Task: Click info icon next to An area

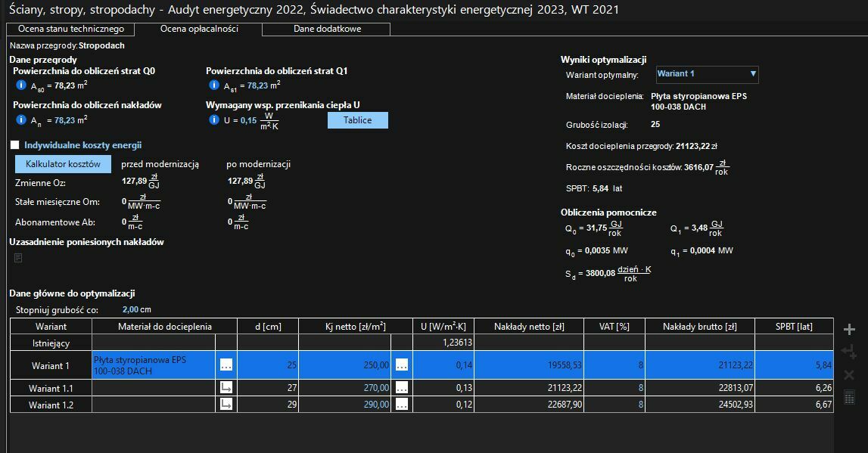Action: pyautogui.click(x=21, y=119)
